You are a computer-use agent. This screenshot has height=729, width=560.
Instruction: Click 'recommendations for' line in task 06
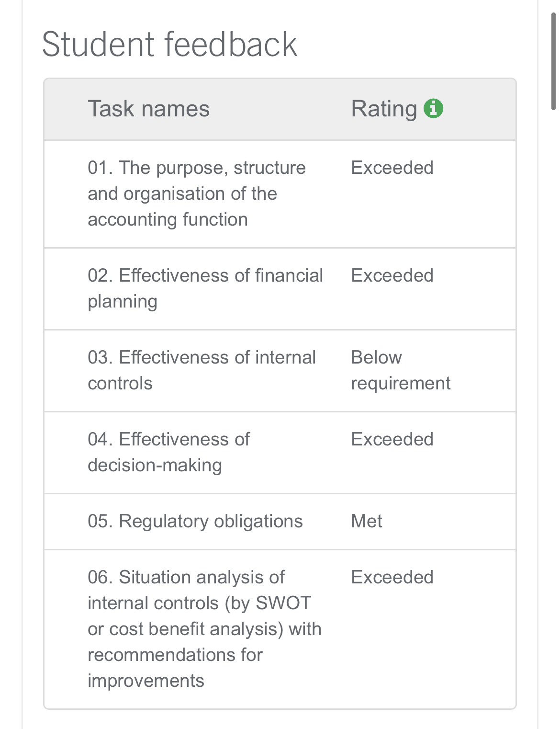click(x=175, y=655)
